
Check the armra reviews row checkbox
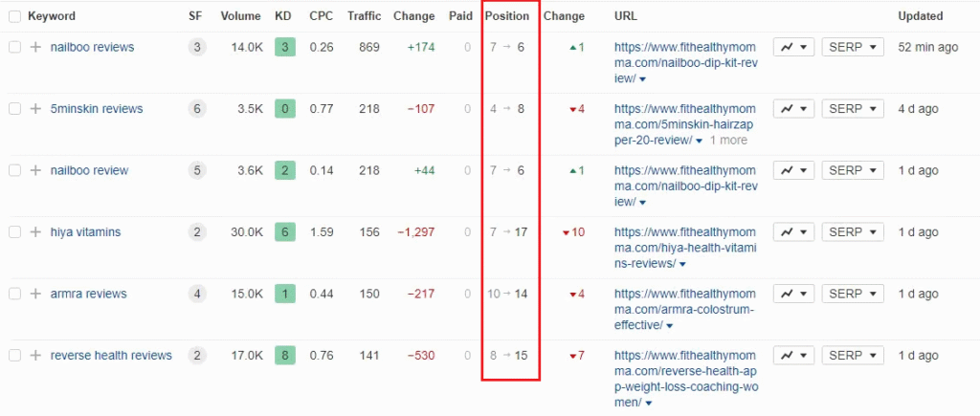(x=14, y=294)
